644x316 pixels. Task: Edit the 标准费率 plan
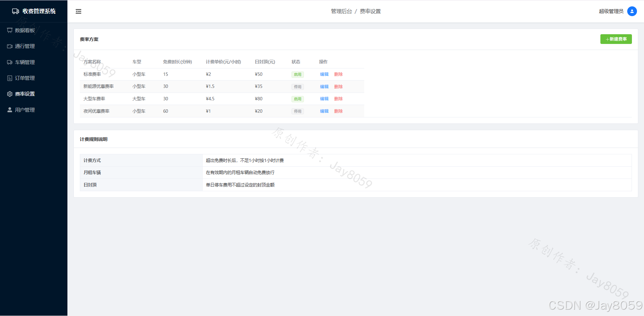(x=324, y=74)
